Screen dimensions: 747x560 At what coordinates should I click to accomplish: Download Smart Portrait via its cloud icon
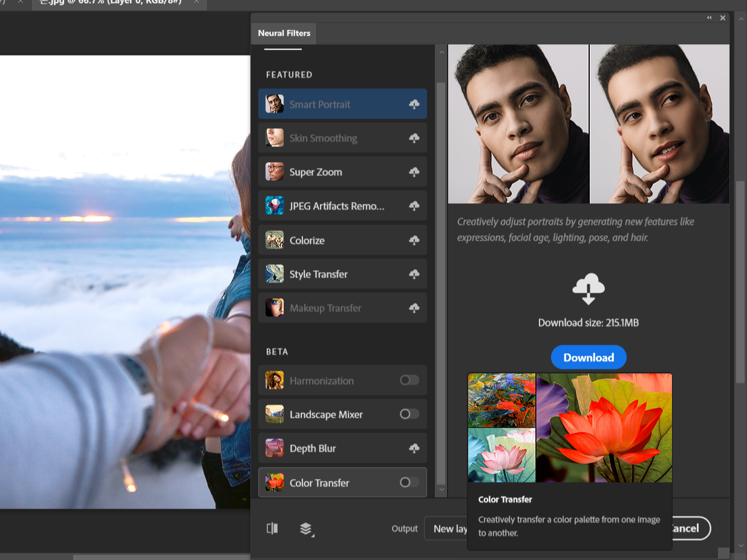[x=414, y=105]
